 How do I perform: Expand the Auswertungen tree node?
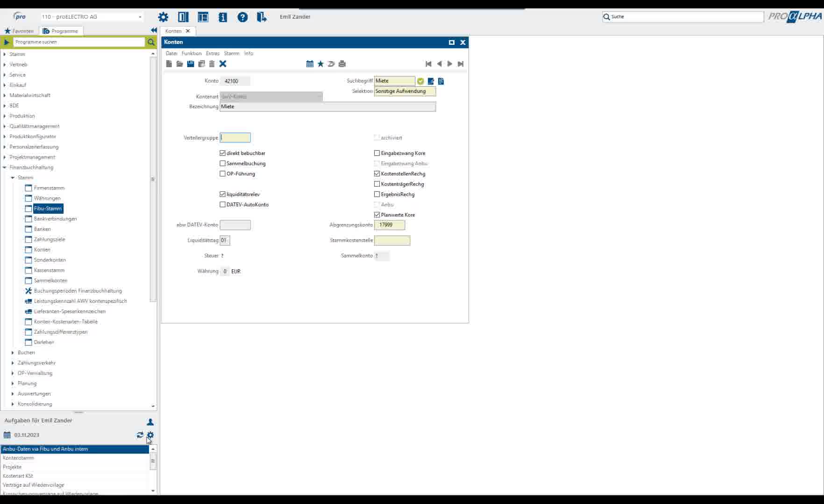[x=13, y=393]
